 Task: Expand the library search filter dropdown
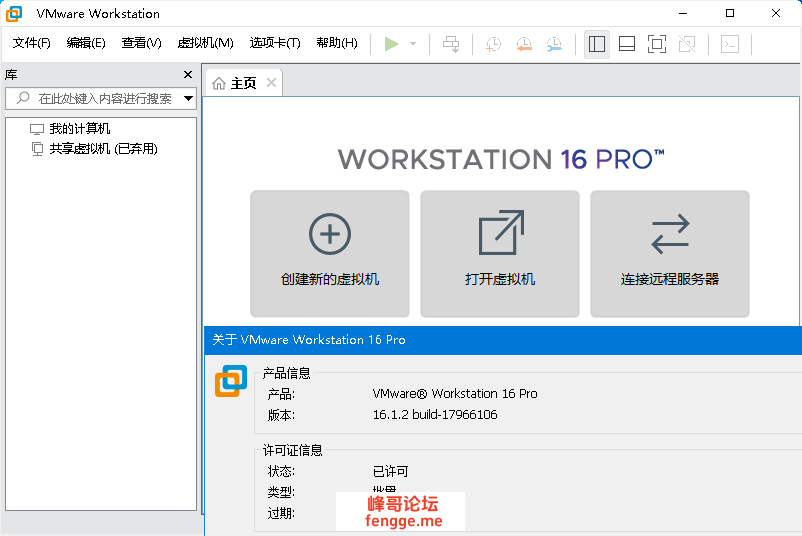point(189,98)
